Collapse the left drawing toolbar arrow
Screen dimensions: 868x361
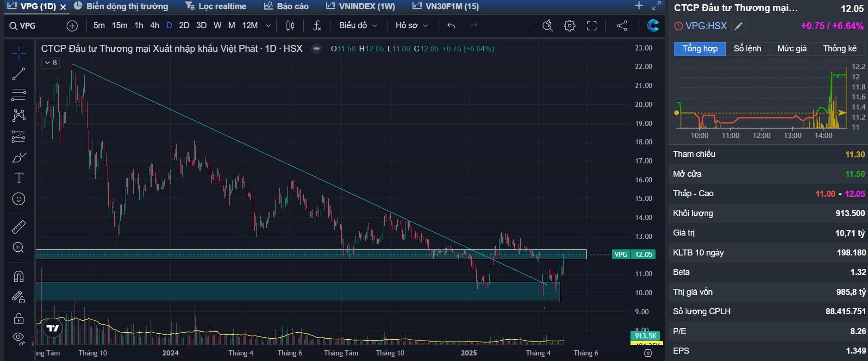click(33, 344)
